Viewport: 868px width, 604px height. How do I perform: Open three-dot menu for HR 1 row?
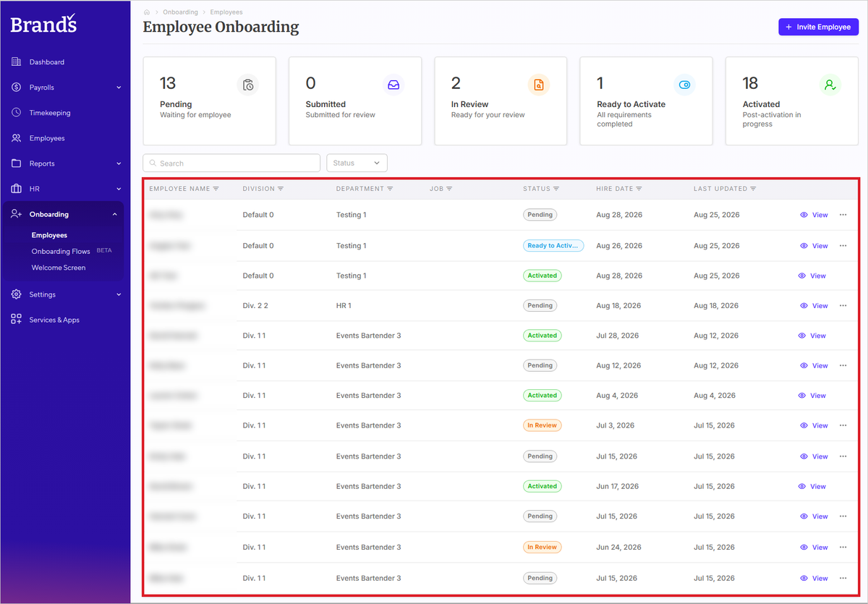pos(843,306)
